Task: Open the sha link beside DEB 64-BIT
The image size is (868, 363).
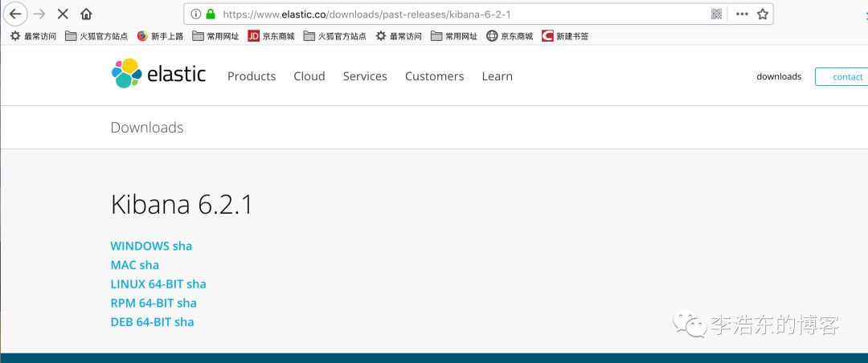Action: 184,321
